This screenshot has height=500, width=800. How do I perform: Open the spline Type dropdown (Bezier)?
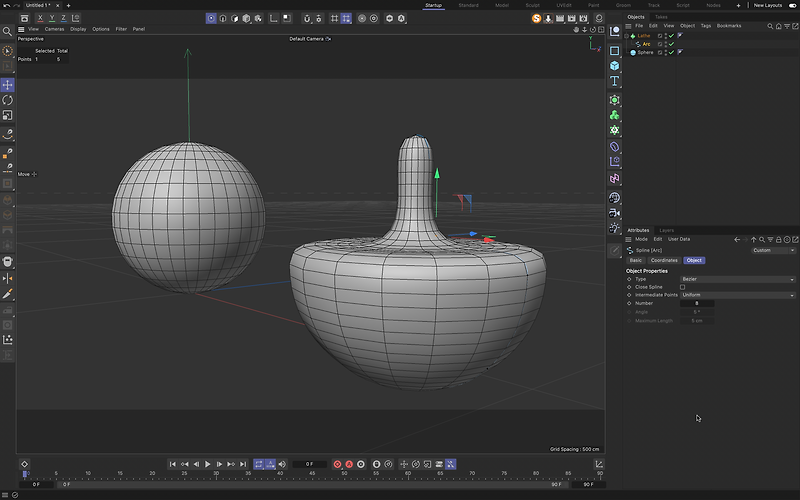point(737,279)
